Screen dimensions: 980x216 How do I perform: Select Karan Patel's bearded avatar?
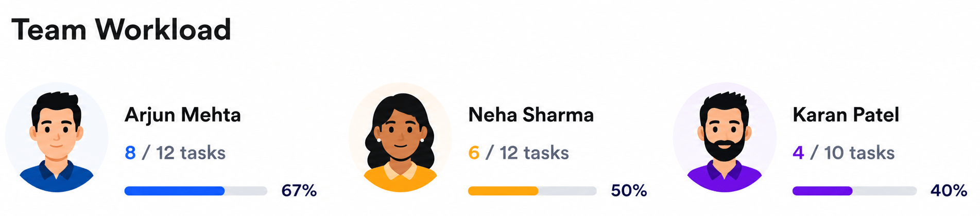[x=725, y=137]
